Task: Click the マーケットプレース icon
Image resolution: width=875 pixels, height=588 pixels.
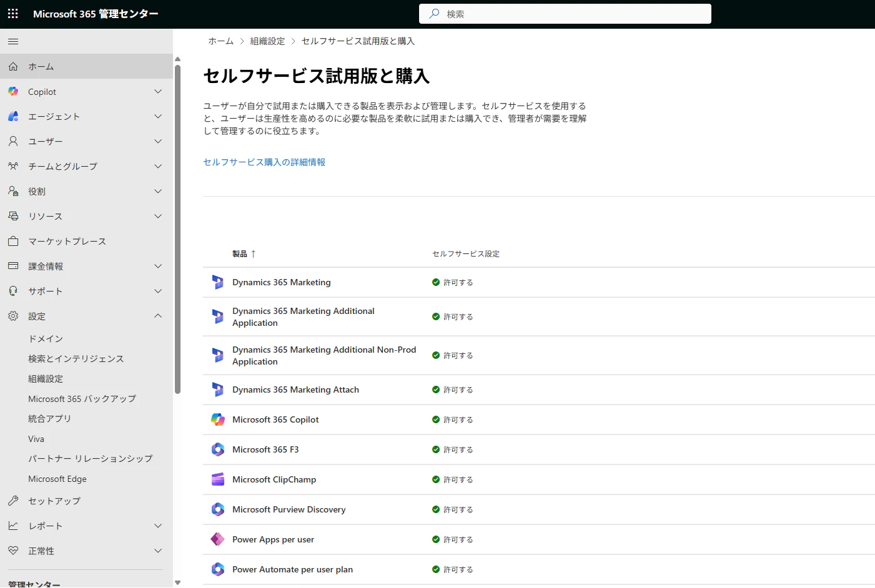Action: pyautogui.click(x=12, y=241)
